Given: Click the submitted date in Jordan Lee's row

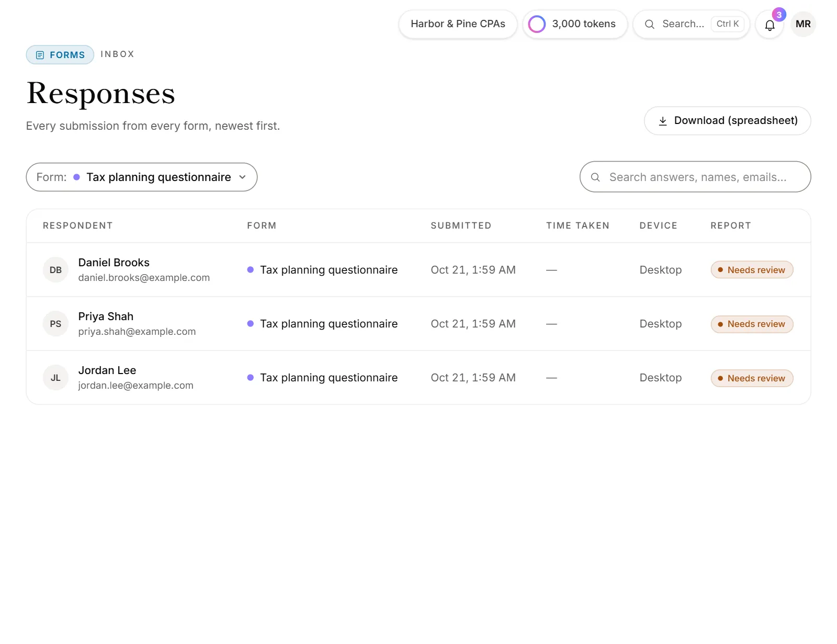Looking at the screenshot, I should [473, 378].
